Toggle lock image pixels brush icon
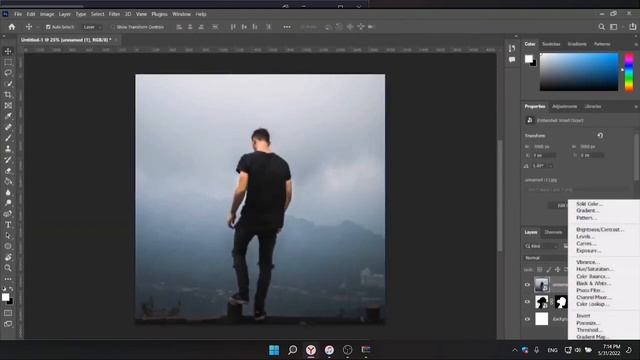 549,269
